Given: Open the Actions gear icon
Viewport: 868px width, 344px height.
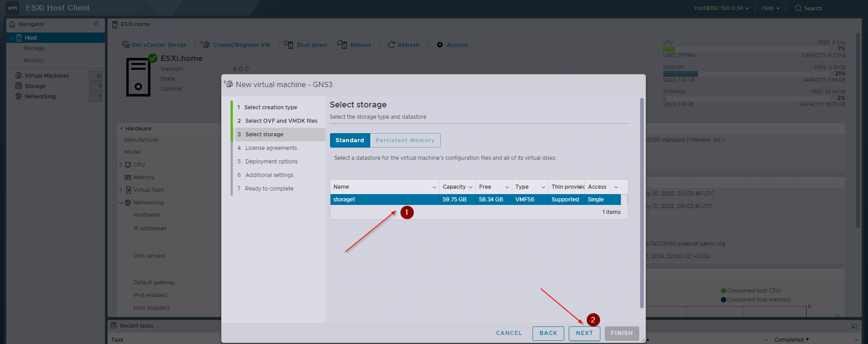Looking at the screenshot, I should (440, 45).
